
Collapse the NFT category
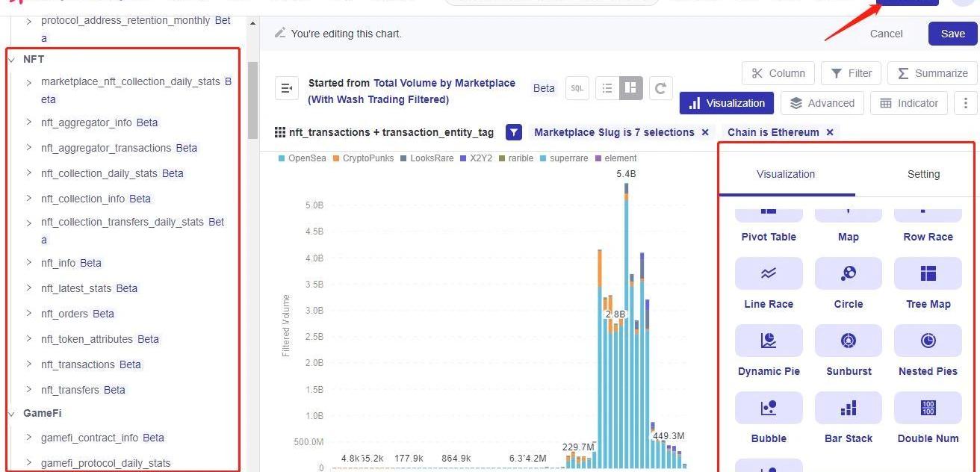pos(11,59)
